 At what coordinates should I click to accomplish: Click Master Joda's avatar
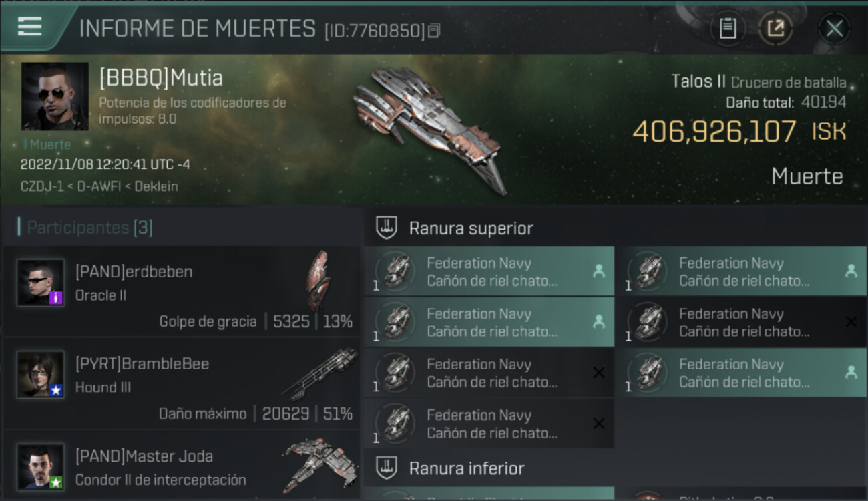pos(41,466)
